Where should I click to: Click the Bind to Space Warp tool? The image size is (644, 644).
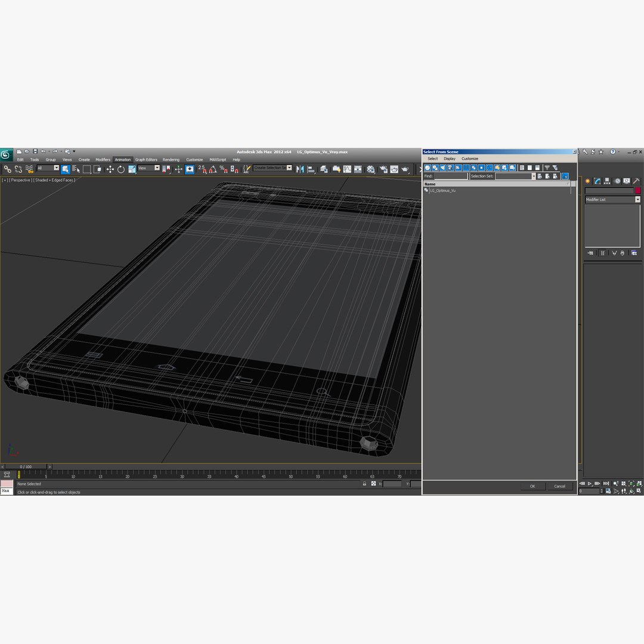(x=29, y=169)
